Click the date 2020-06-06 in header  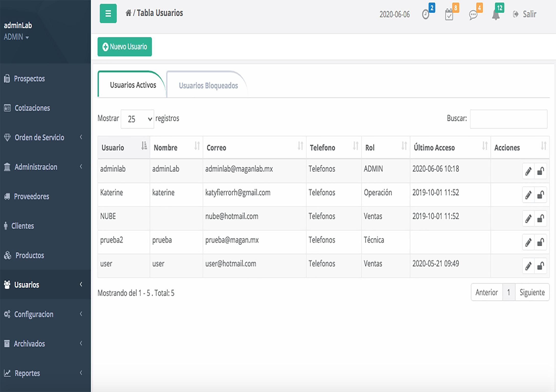[x=394, y=15]
